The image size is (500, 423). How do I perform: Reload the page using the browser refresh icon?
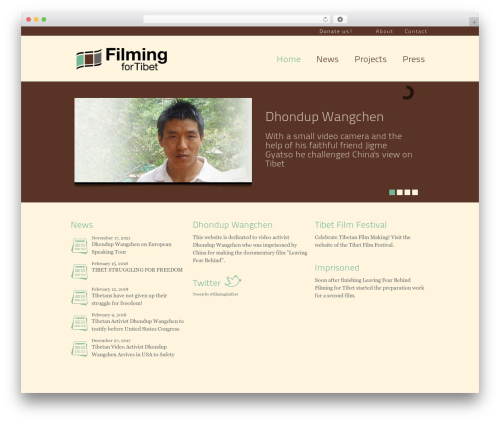[325, 19]
